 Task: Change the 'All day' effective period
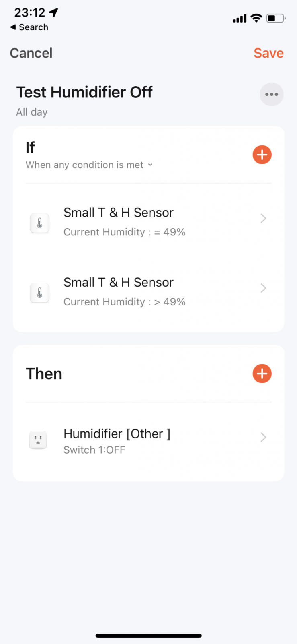coord(32,112)
